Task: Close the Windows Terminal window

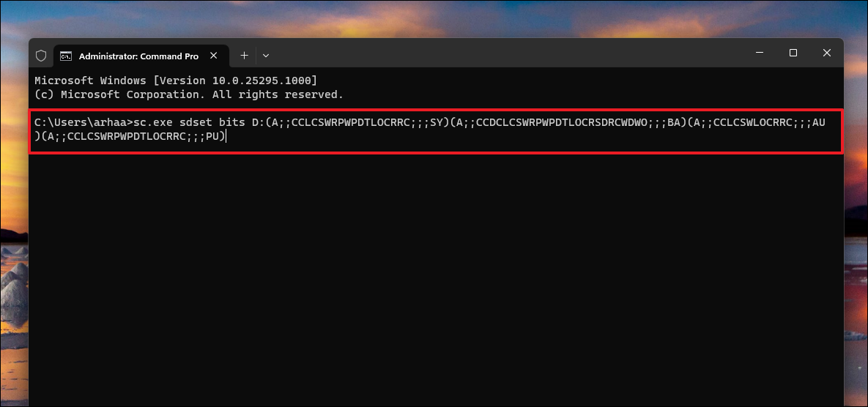Action: click(x=827, y=53)
